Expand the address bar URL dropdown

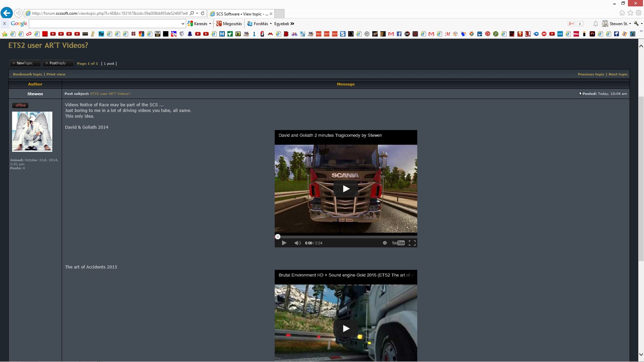[197, 13]
